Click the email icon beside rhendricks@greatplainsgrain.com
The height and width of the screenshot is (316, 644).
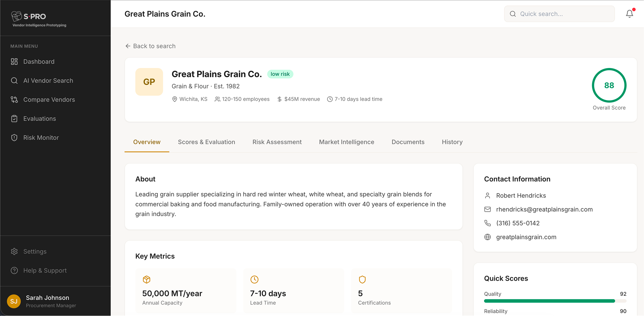click(x=487, y=209)
